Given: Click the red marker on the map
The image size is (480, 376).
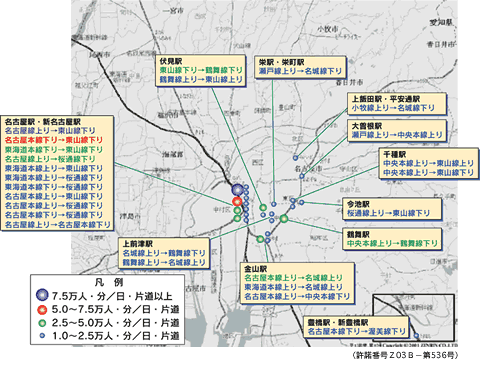Looking at the screenshot, I should coord(237,201).
